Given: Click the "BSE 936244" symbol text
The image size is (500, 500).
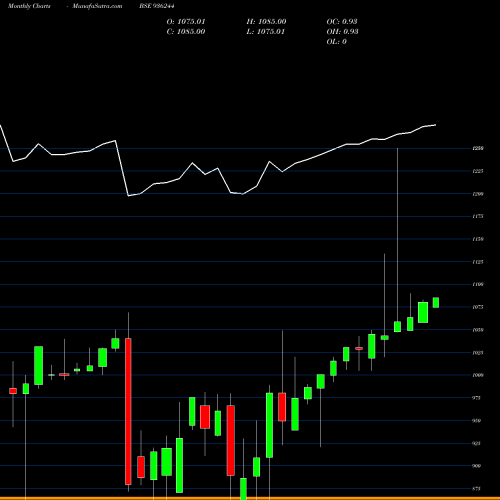Looking at the screenshot, I should 157,6.
